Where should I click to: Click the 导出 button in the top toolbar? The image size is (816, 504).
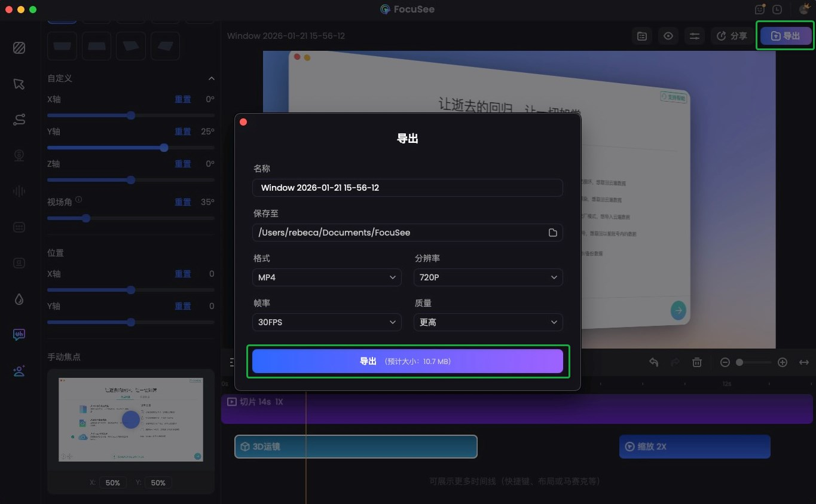[x=786, y=36]
